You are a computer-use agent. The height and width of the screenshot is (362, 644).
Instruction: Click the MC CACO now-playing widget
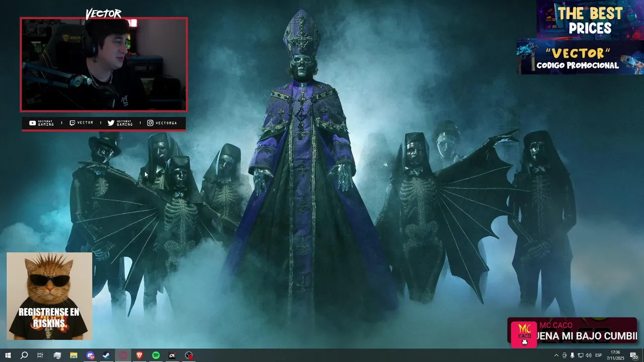(x=573, y=332)
